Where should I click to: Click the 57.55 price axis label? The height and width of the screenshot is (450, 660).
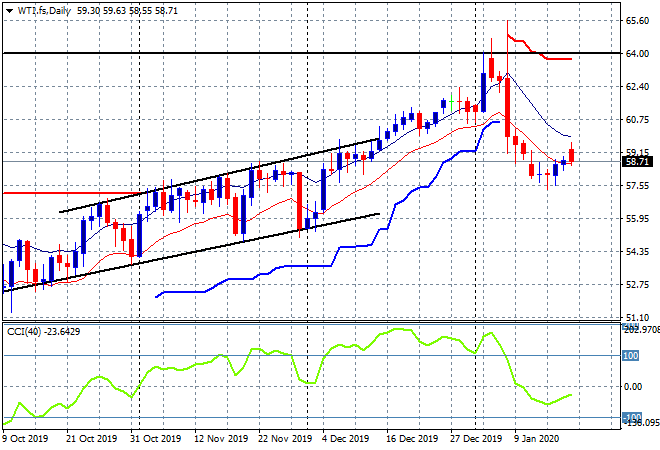click(x=637, y=186)
